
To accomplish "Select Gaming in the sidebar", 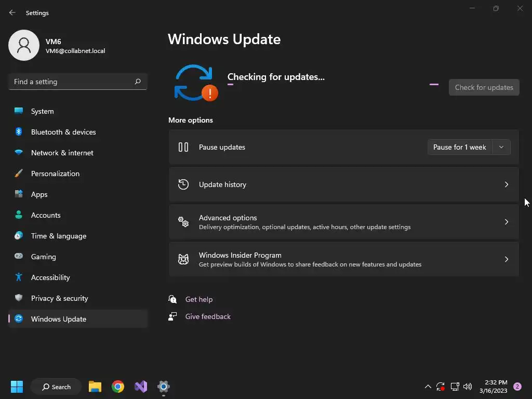I will click(78, 257).
